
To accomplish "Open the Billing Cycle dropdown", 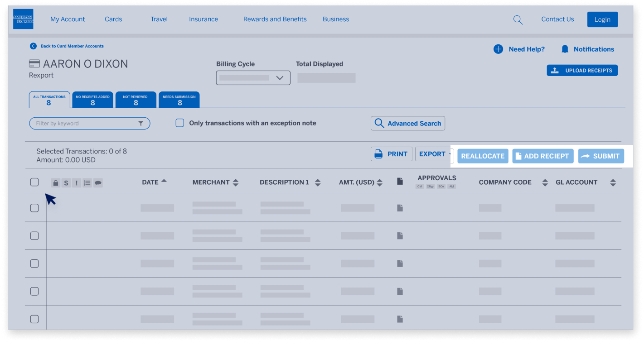I will 253,78.
